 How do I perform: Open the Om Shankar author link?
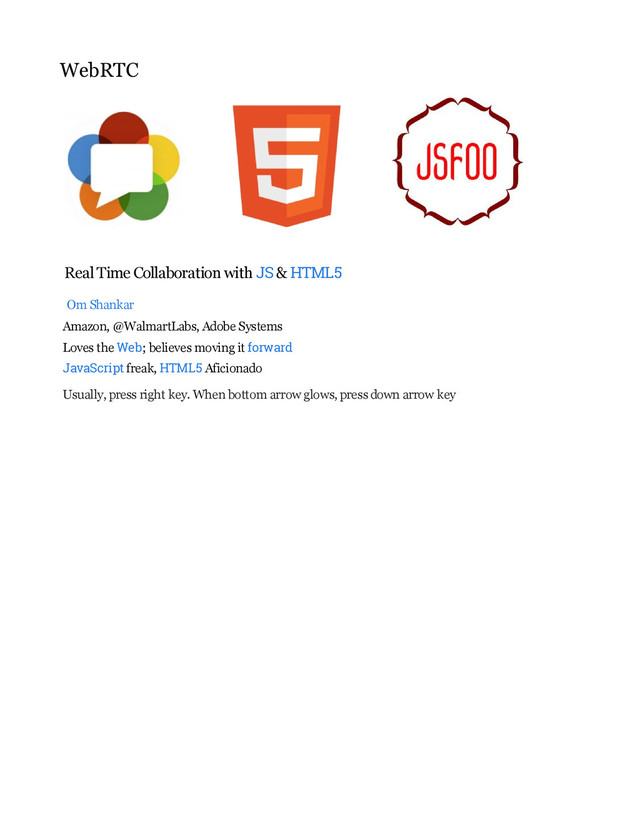pyautogui.click(x=100, y=305)
